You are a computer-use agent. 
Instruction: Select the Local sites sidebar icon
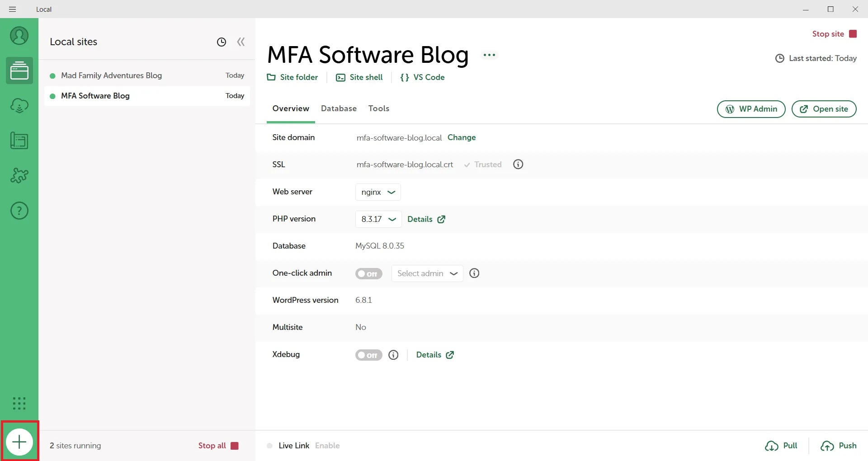click(19, 71)
